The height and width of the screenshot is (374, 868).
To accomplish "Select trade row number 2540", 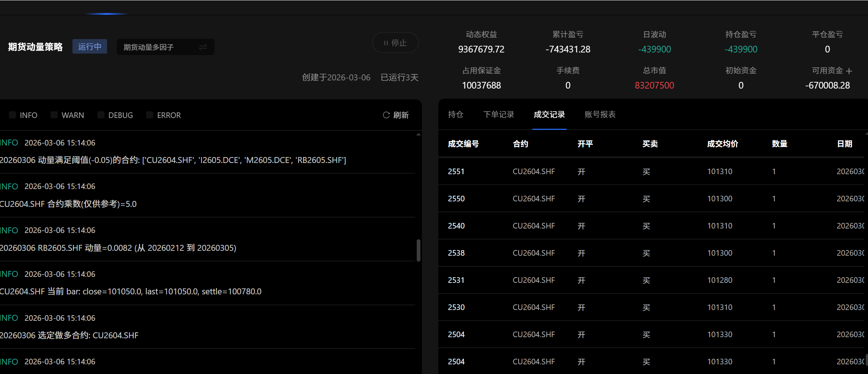I will [x=651, y=226].
